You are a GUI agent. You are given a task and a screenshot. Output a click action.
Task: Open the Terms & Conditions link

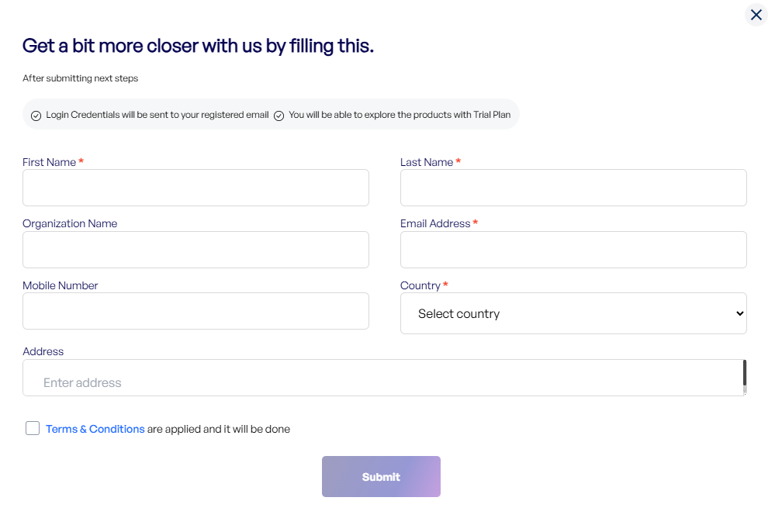pos(95,428)
